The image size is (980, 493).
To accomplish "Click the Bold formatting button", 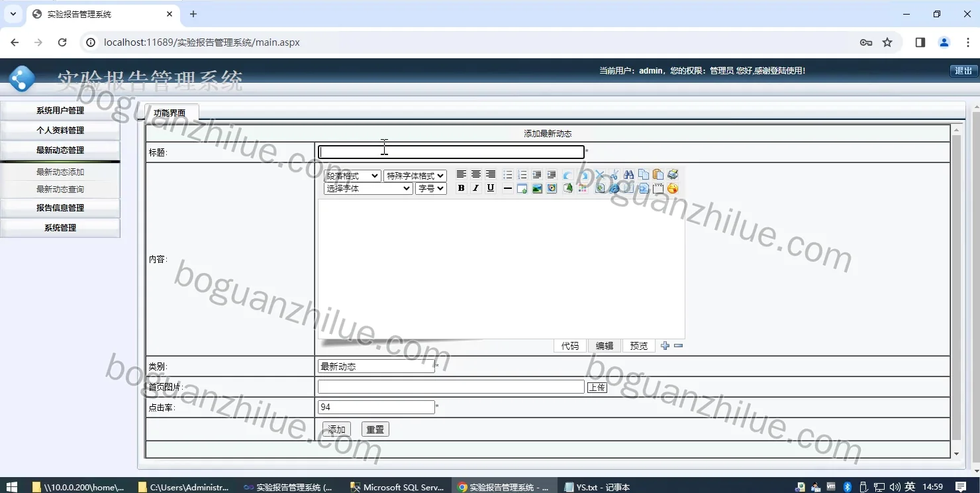I will (462, 188).
